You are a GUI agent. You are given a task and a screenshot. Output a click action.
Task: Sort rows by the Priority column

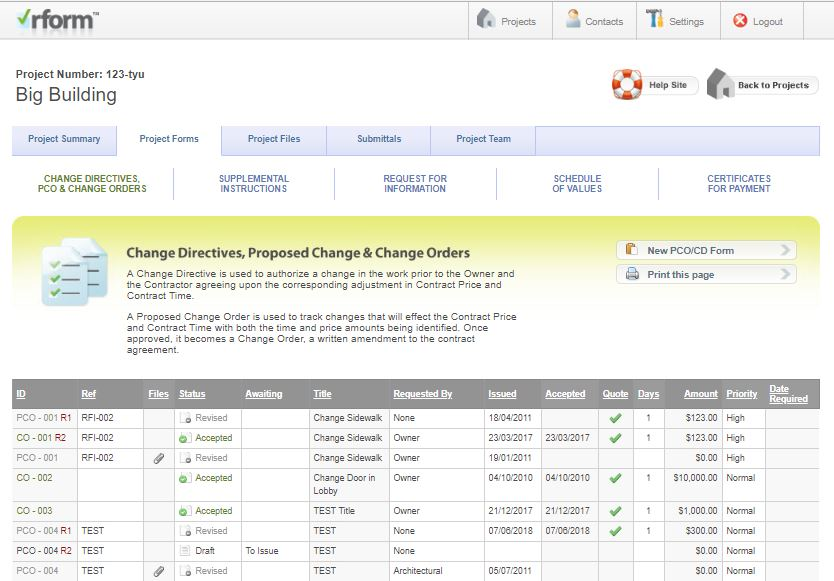click(x=741, y=393)
